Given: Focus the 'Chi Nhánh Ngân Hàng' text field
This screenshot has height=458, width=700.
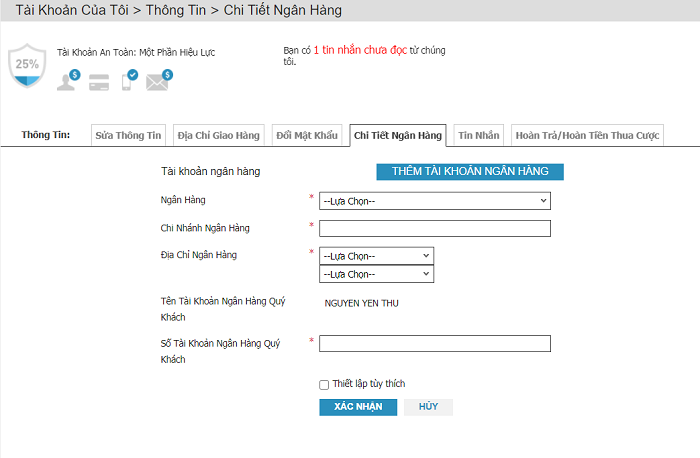Looking at the screenshot, I should tap(435, 228).
